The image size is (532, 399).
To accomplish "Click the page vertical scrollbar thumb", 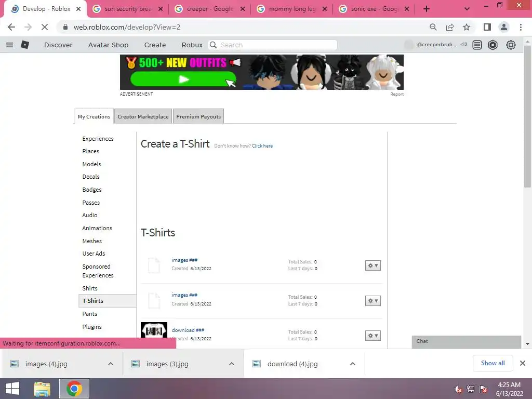I will pos(527,116).
